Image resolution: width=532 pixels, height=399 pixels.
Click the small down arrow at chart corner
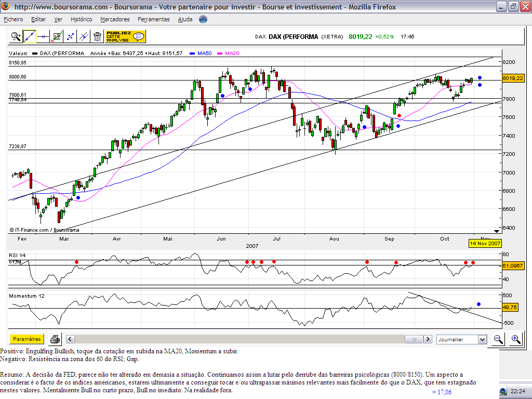[x=496, y=231]
